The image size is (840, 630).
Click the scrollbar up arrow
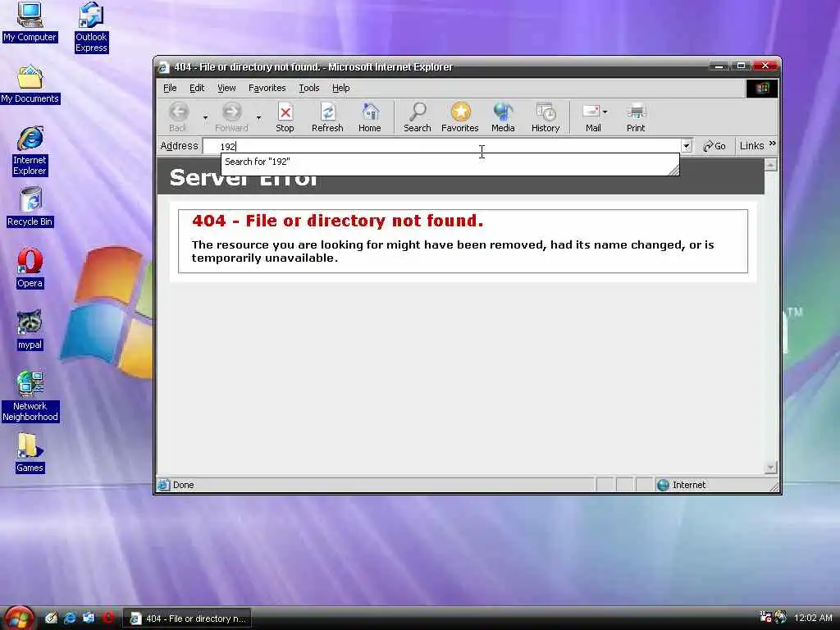770,165
